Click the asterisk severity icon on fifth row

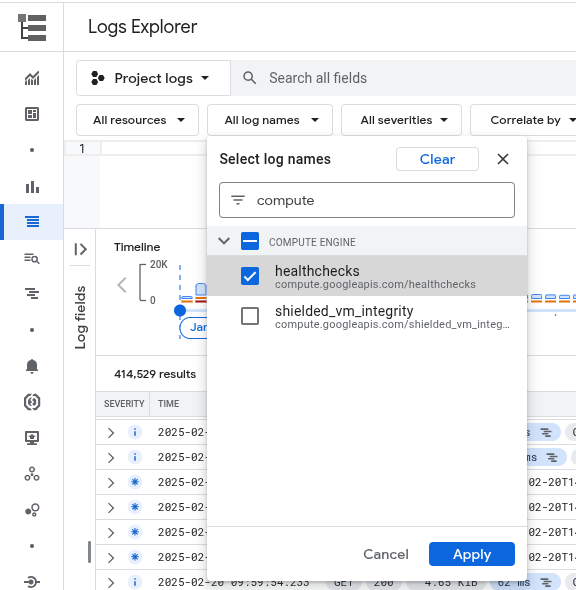[x=135, y=532]
